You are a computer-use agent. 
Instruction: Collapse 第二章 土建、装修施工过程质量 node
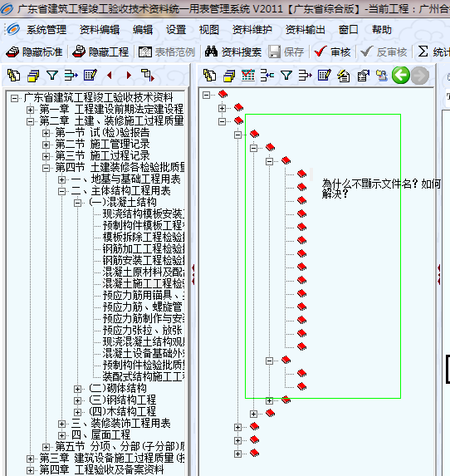pyautogui.click(x=30, y=121)
